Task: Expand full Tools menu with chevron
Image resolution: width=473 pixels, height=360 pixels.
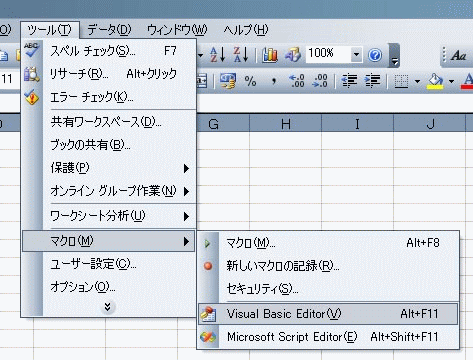Action: pos(107,307)
